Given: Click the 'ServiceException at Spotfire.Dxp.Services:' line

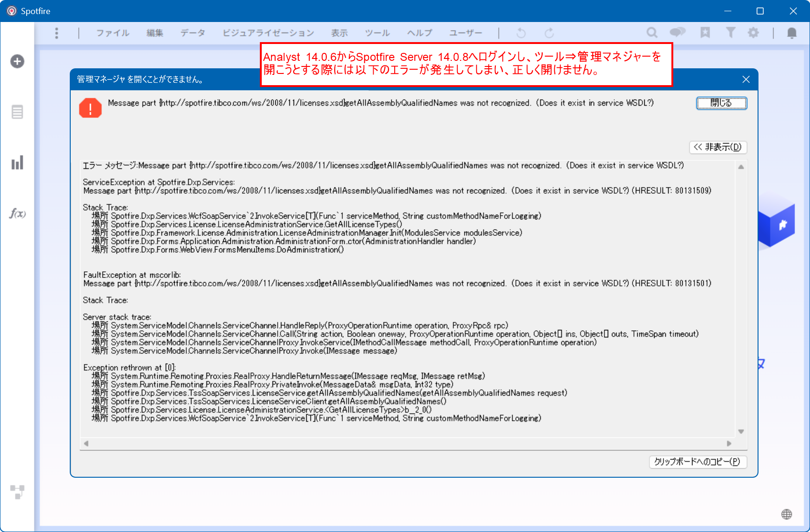Looking at the screenshot, I should tap(159, 182).
